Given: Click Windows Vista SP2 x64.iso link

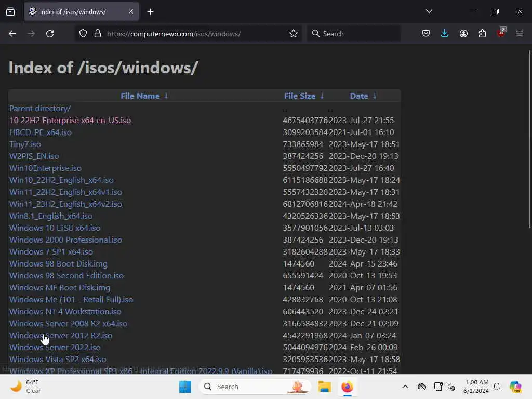Looking at the screenshot, I should 58,360.
